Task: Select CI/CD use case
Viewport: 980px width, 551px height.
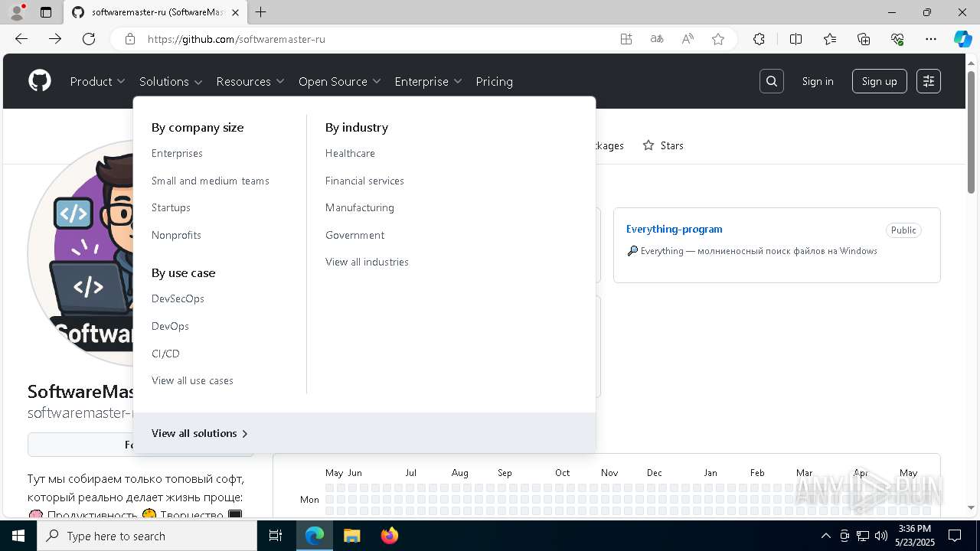Action: pos(165,354)
